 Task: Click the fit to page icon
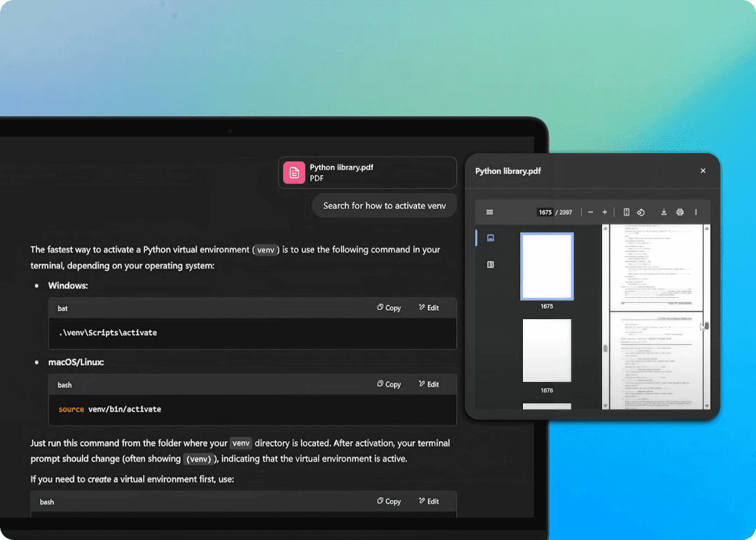626,213
